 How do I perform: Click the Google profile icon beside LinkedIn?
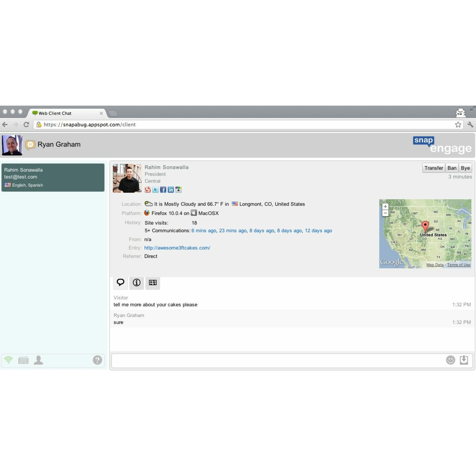178,190
